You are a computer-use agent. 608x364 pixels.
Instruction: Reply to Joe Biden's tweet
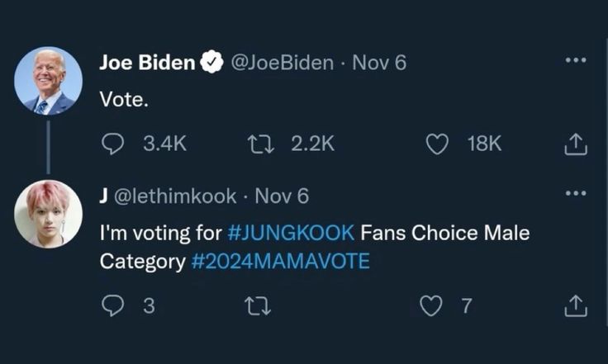tap(112, 144)
